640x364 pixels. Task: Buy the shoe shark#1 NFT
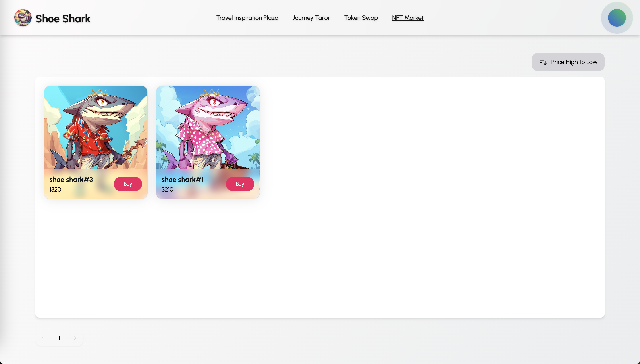click(240, 184)
